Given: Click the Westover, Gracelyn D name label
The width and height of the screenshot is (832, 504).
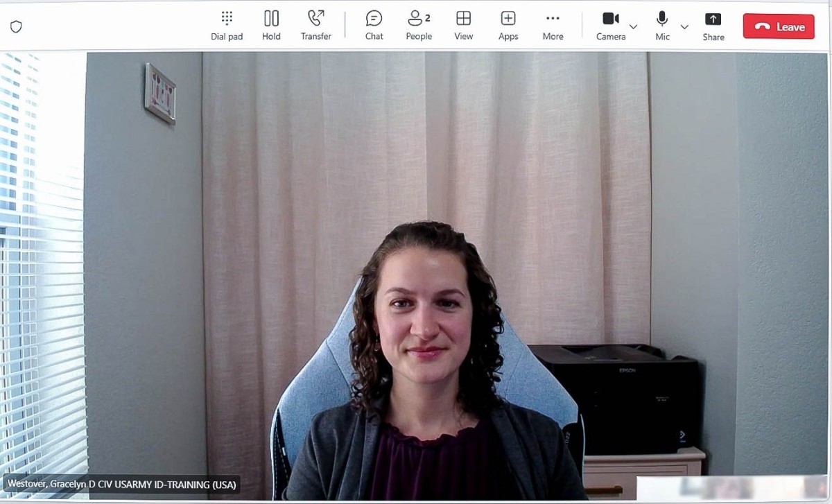Looking at the screenshot, I should click(122, 484).
